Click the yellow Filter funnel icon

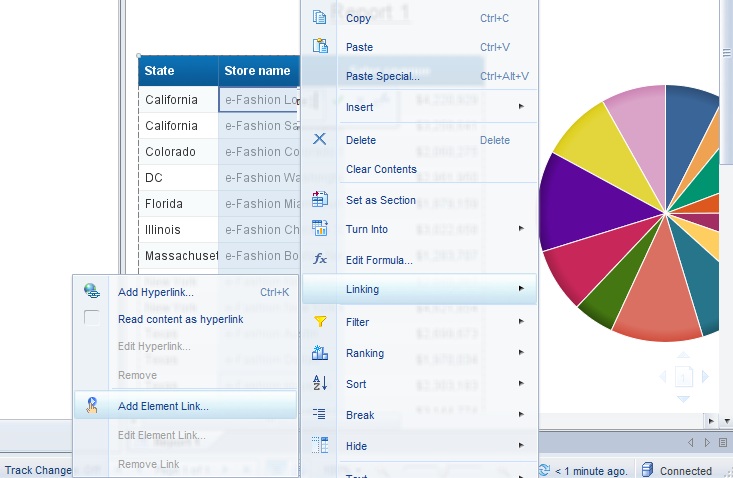[x=320, y=321]
